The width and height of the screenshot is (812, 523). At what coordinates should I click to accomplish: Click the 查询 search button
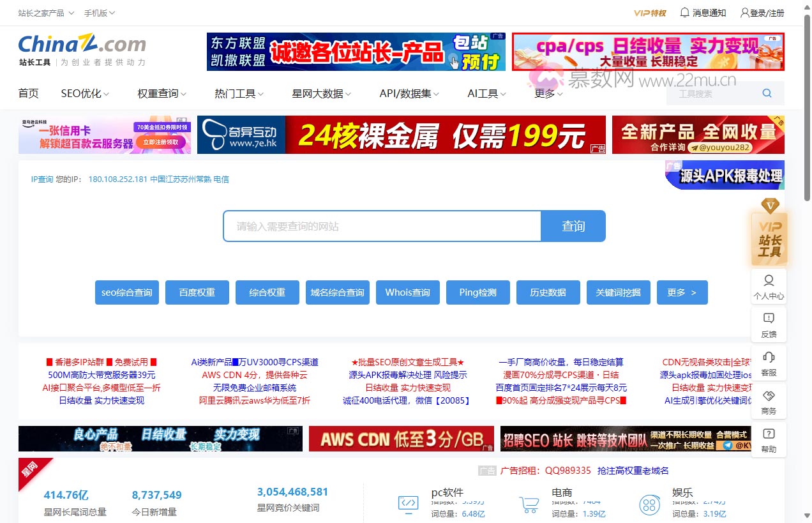pyautogui.click(x=573, y=225)
